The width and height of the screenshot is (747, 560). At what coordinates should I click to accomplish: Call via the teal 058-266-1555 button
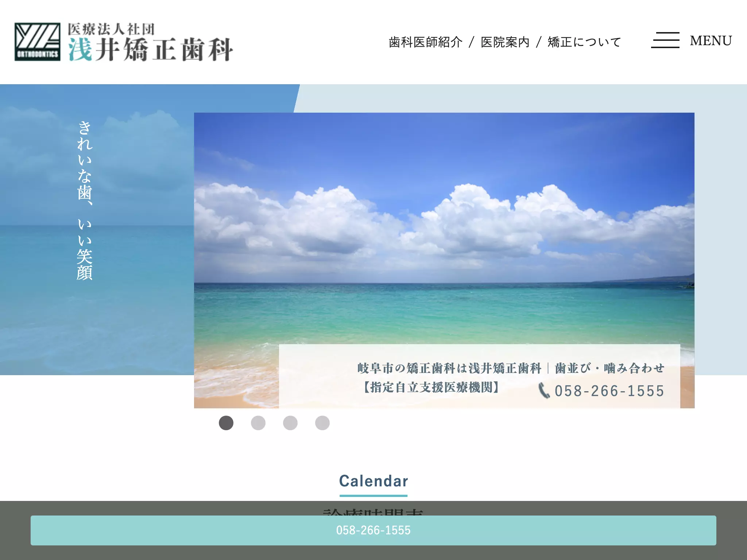tap(373, 530)
